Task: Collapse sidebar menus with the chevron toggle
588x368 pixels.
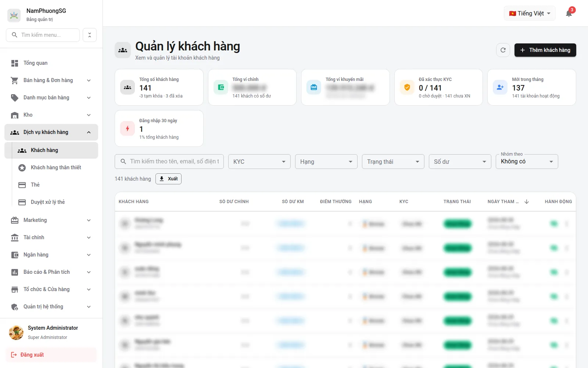Action: click(90, 35)
